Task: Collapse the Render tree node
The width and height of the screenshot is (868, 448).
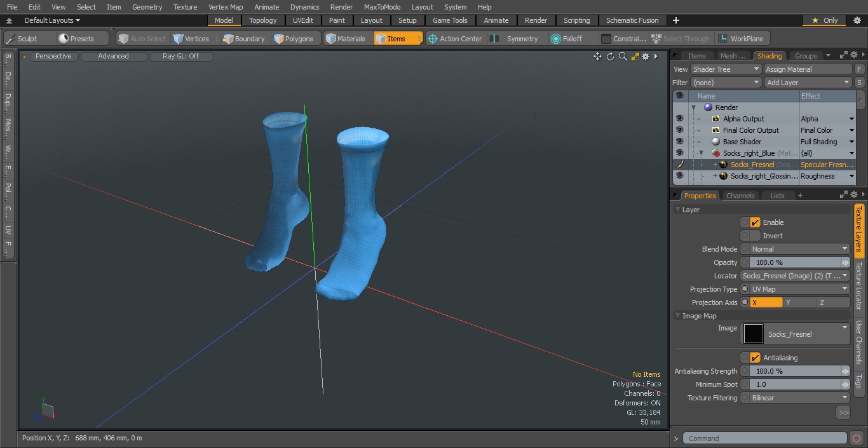Action: point(693,107)
